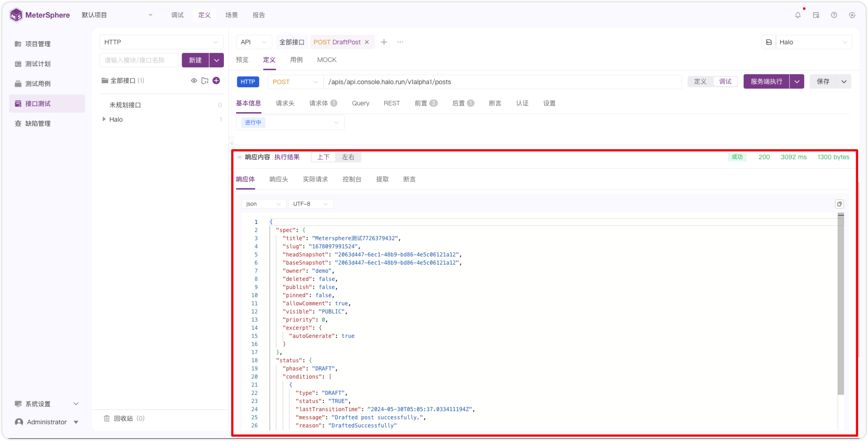Viewport: 868px width, 441px height.
Task: Switch to 调试 mode toggle near URL
Action: 726,81
